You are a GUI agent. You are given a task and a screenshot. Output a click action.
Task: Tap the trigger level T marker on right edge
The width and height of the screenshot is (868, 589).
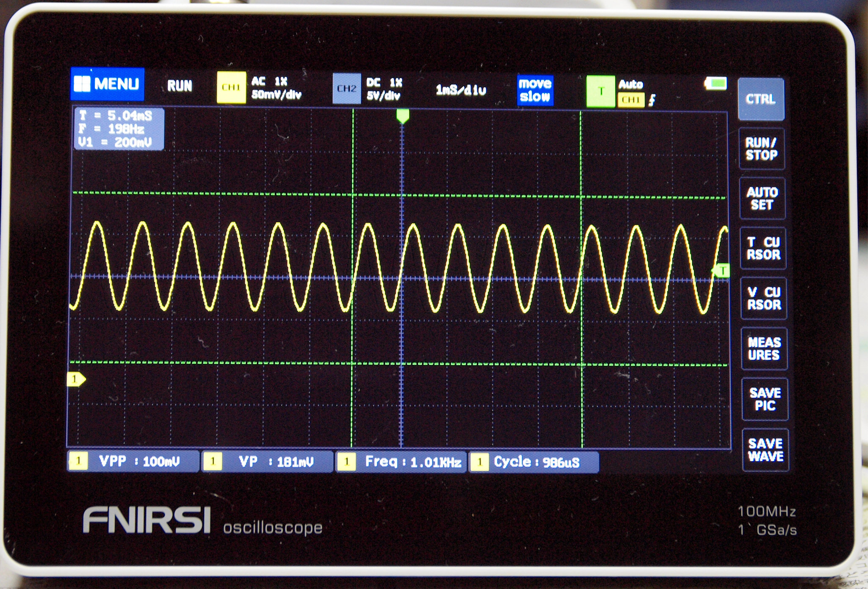point(722,270)
